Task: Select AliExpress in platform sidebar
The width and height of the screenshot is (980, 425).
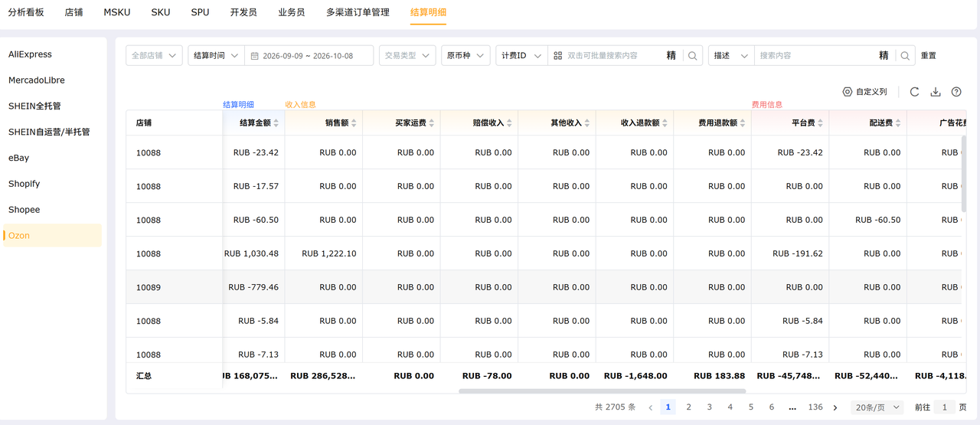Action: [x=52, y=54]
